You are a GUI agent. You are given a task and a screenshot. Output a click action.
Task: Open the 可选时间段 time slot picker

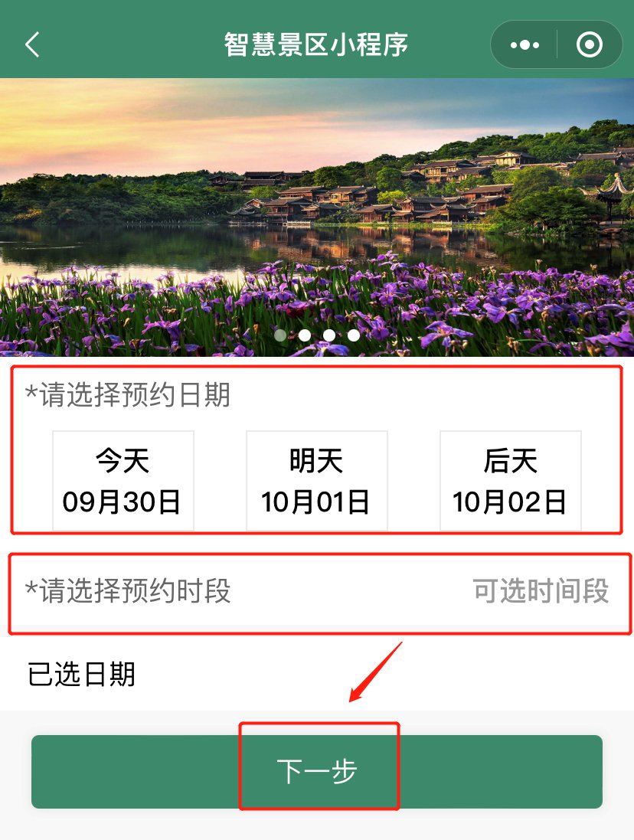tap(541, 591)
